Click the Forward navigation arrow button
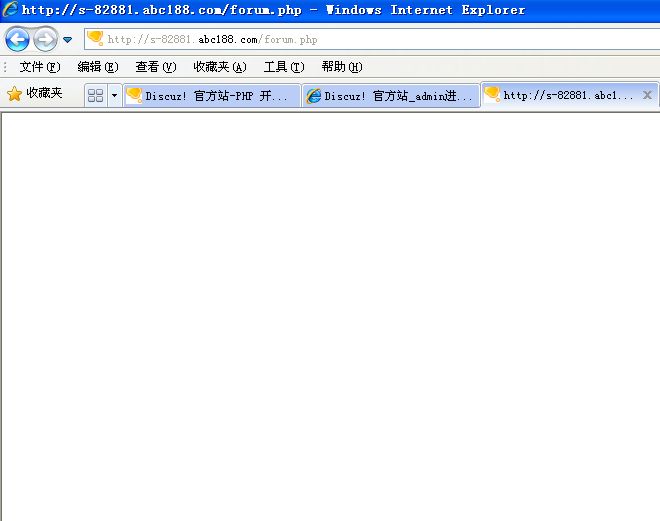 pyautogui.click(x=45, y=40)
